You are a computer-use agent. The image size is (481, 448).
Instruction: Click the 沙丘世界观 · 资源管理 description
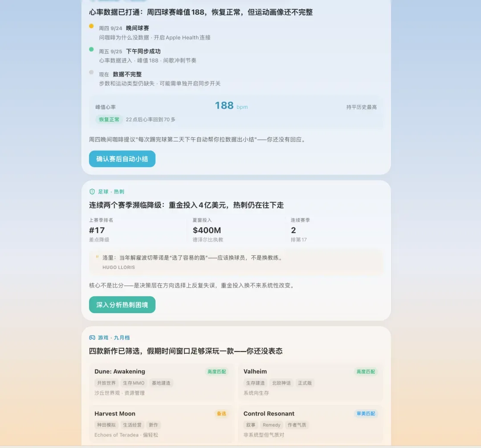pos(119,393)
